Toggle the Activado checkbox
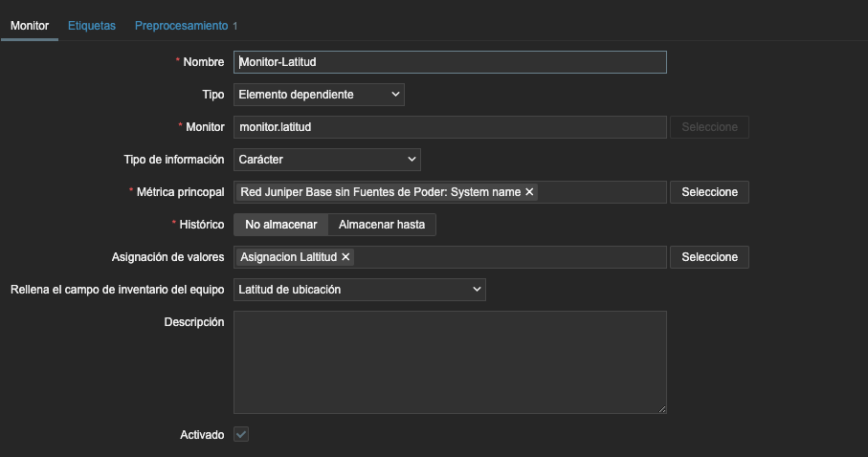The width and height of the screenshot is (868, 457). pyautogui.click(x=241, y=435)
